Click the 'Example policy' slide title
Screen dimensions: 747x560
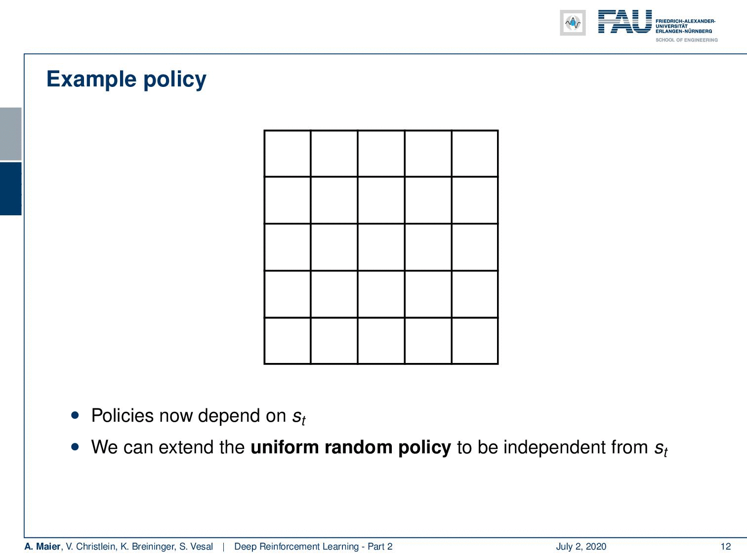126,80
